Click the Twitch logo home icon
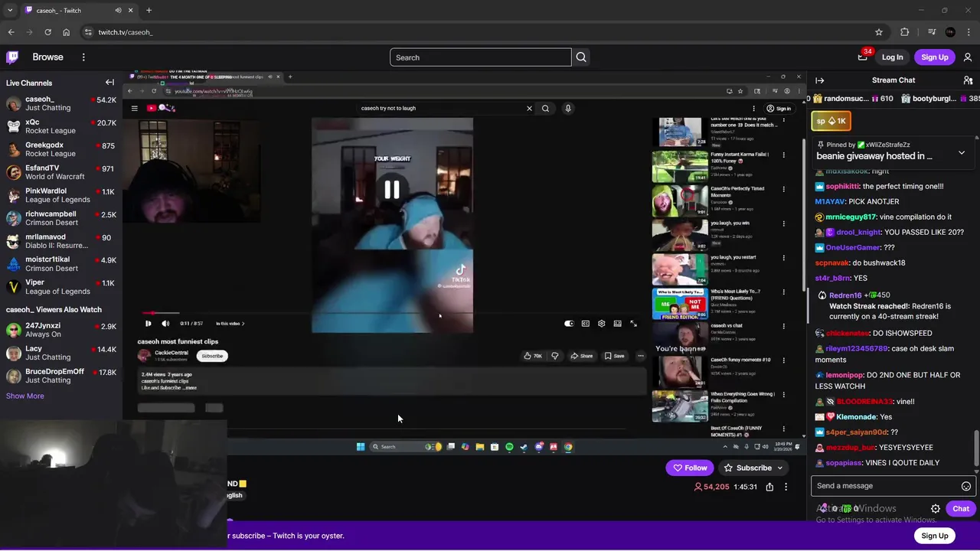The height and width of the screenshot is (551, 980). pos(12,57)
